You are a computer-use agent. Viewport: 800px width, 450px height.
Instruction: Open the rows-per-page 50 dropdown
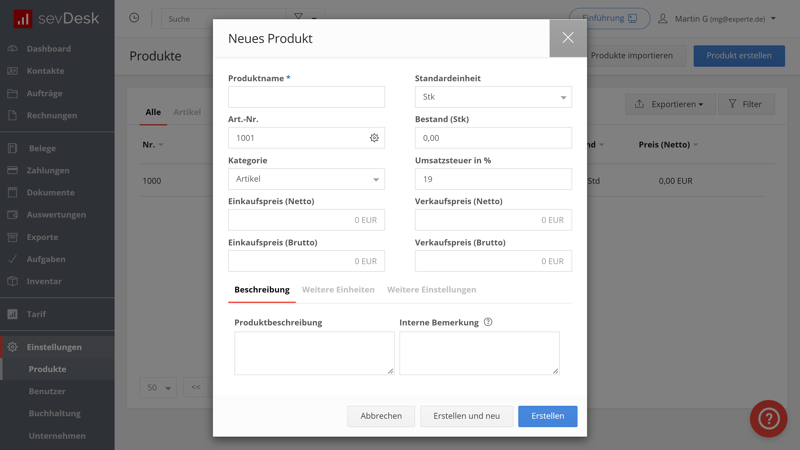click(x=158, y=388)
